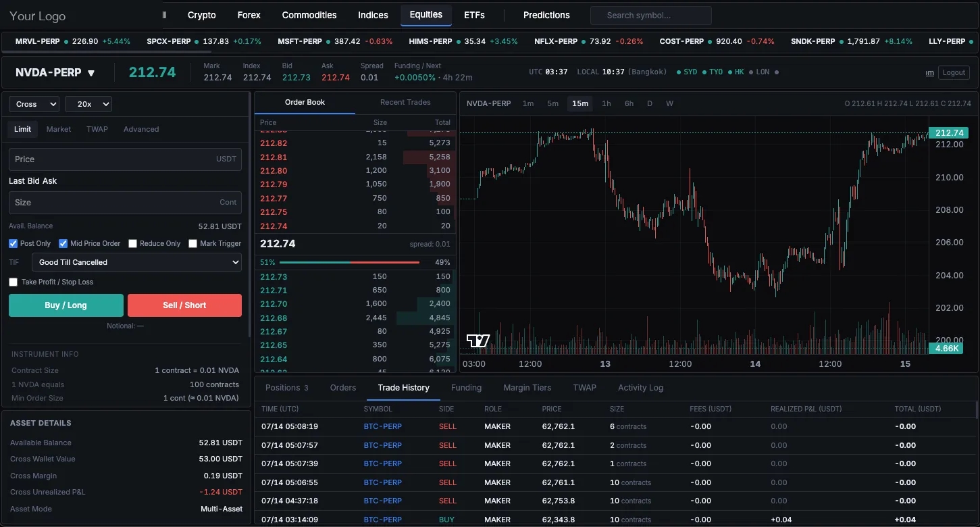Enable the Mark Trigger checkbox
This screenshot has height=527, width=980.
[192, 243]
